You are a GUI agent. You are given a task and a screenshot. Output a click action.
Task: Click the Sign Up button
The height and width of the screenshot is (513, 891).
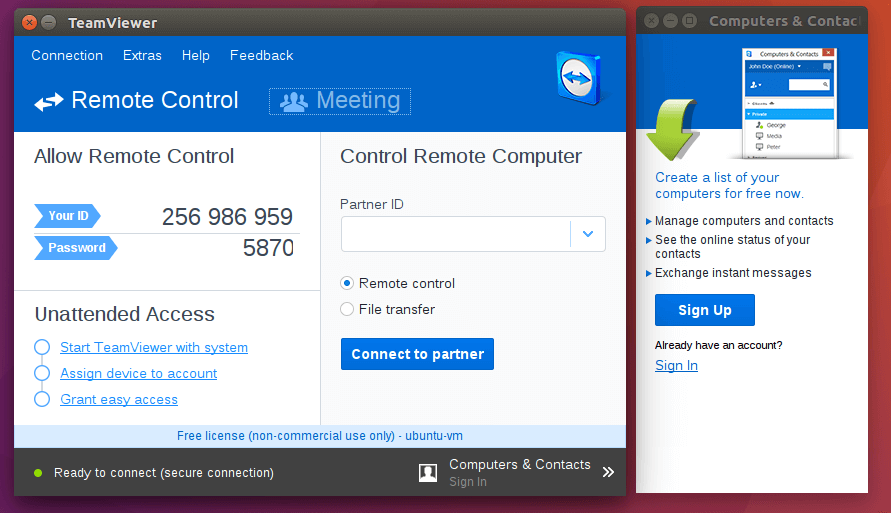pyautogui.click(x=705, y=310)
